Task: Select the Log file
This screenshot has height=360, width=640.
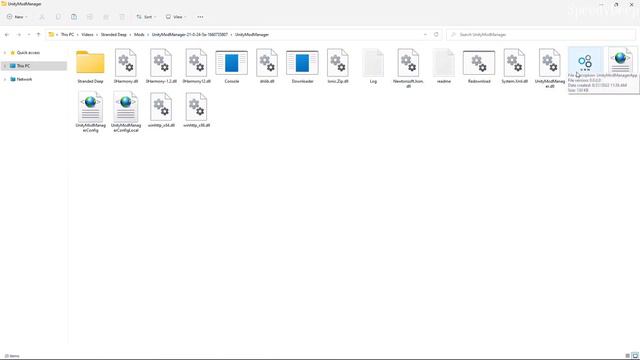Action: click(373, 67)
